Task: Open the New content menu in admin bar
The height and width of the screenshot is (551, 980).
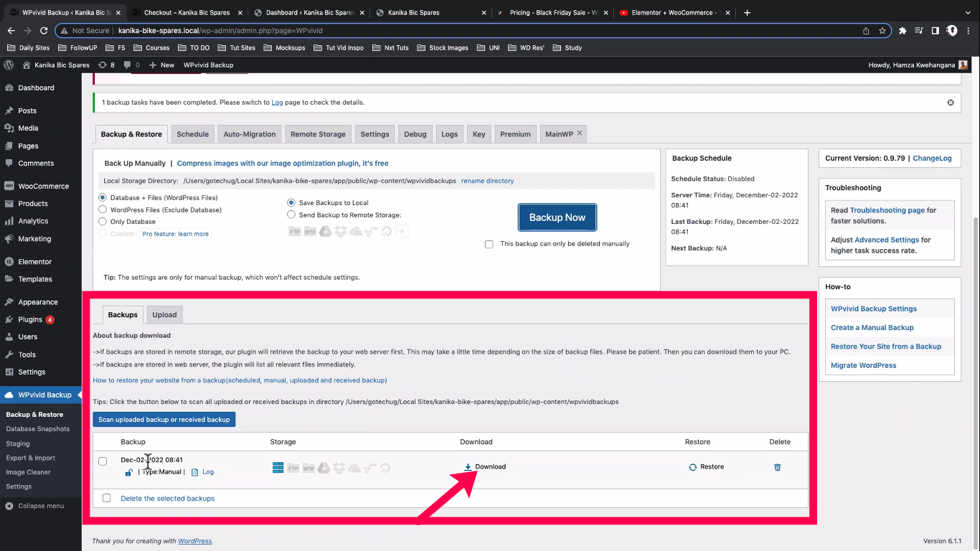Action: pos(161,65)
